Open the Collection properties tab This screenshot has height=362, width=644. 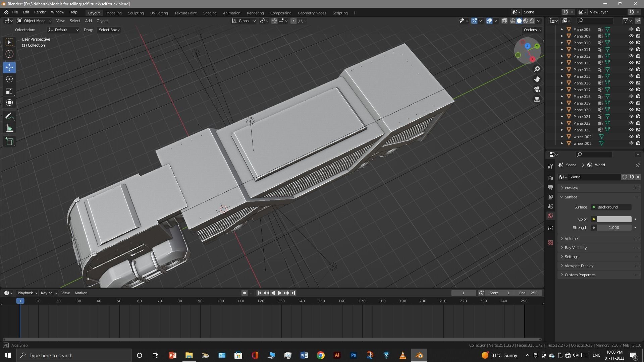[550, 228]
